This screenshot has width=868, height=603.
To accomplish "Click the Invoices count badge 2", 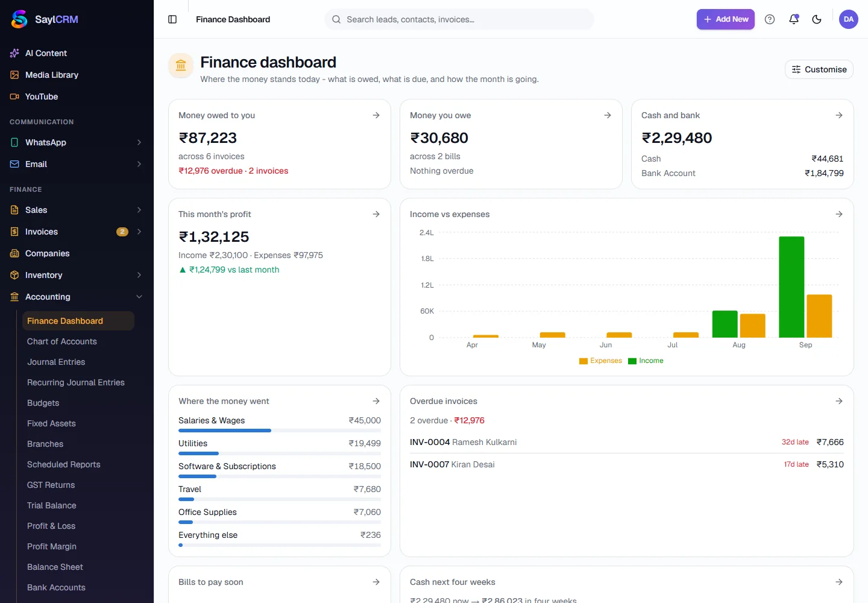I will (x=122, y=232).
